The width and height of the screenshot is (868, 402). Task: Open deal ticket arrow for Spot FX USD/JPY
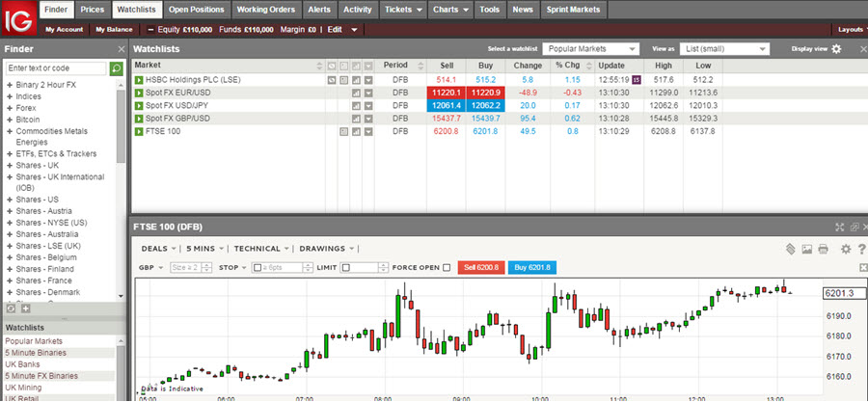[139, 106]
